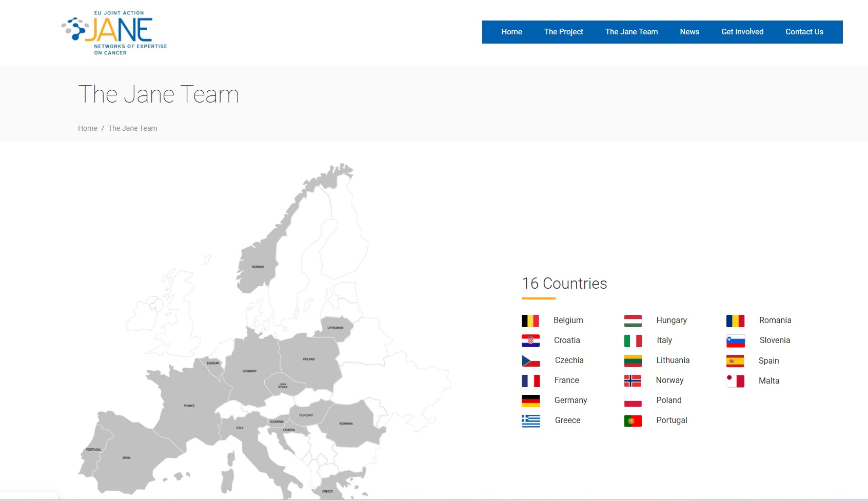Select the Portugal flag icon
The width and height of the screenshot is (868, 501).
tap(633, 420)
